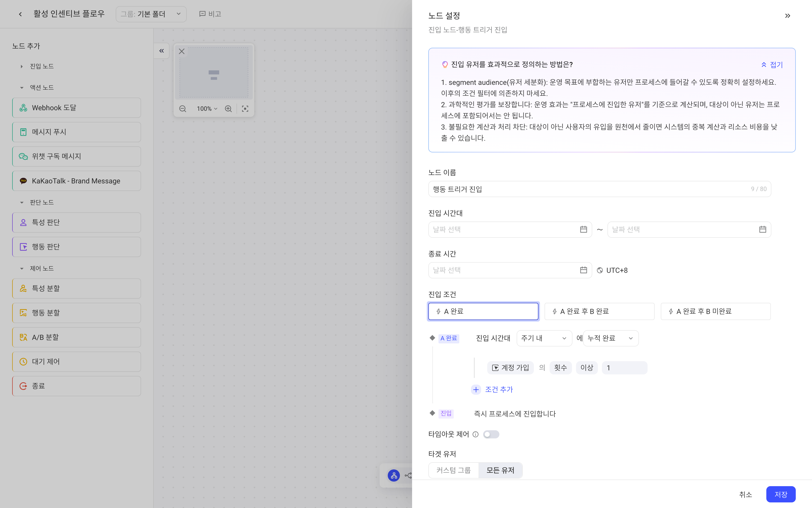
Task: Select A 완료 후 B 완료 condition
Action: point(599,311)
